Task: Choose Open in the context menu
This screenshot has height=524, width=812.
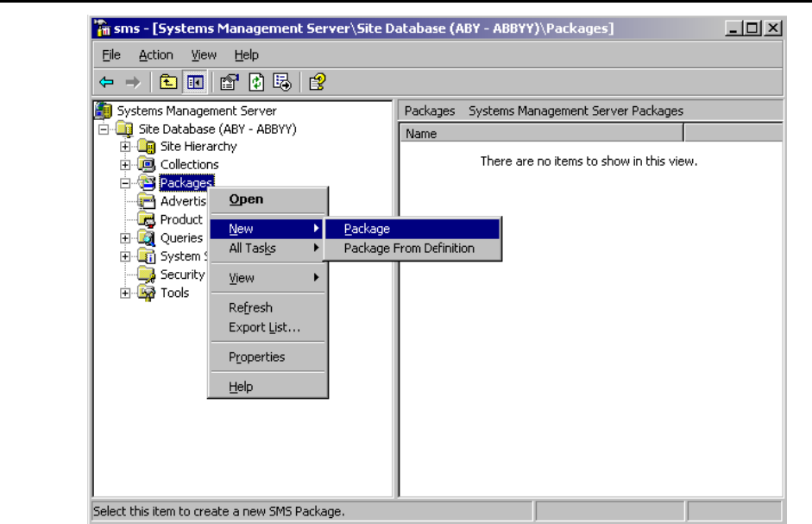Action: pos(268,199)
